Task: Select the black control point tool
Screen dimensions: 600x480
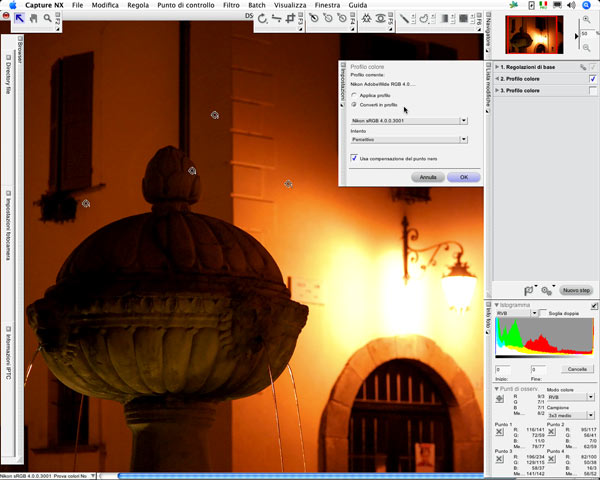Action: pos(314,18)
